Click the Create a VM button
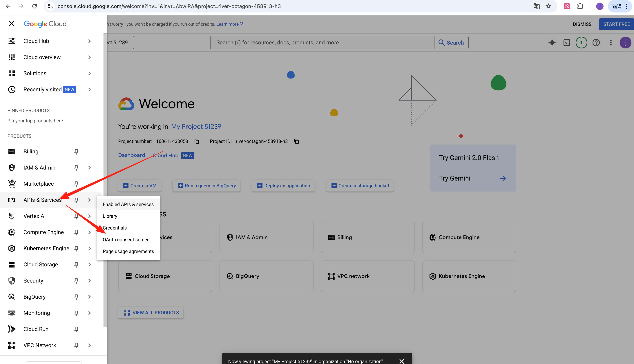634x364 pixels. pos(140,186)
